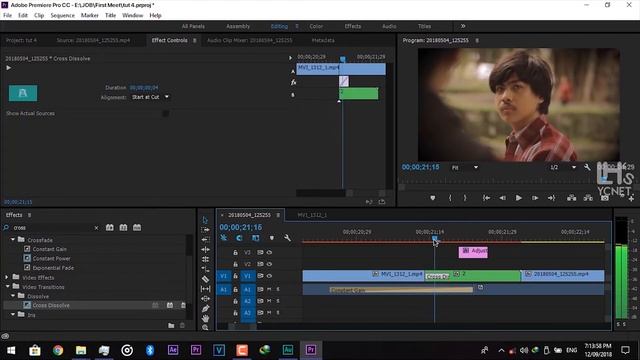Image resolution: width=640 pixels, height=360 pixels.
Task: Mute the A1 audio track
Action: (x=269, y=289)
